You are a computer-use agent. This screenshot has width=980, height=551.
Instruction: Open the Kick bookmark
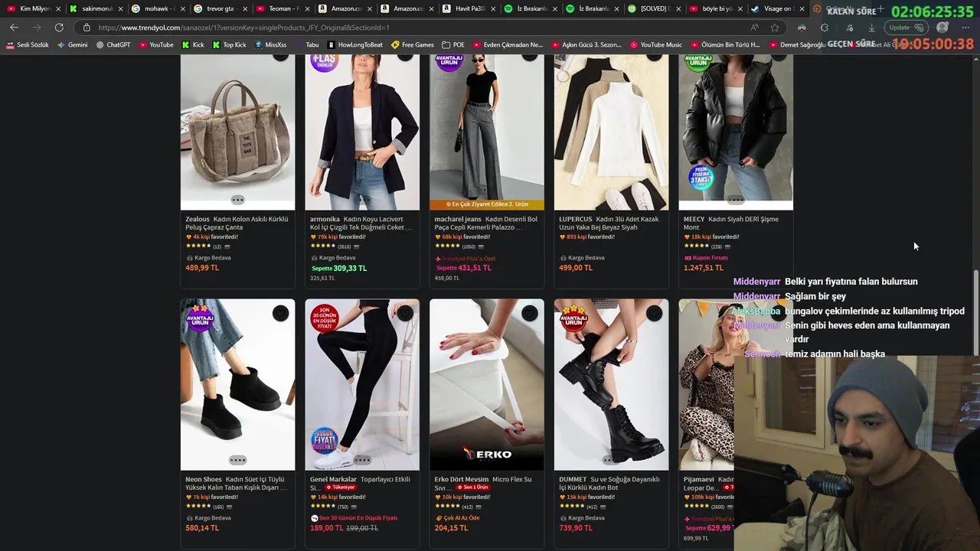tap(193, 45)
